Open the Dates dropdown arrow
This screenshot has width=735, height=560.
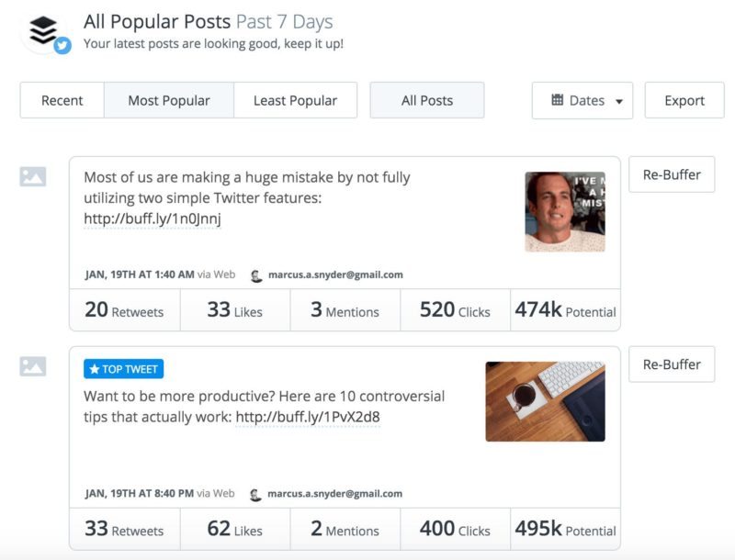(x=619, y=101)
